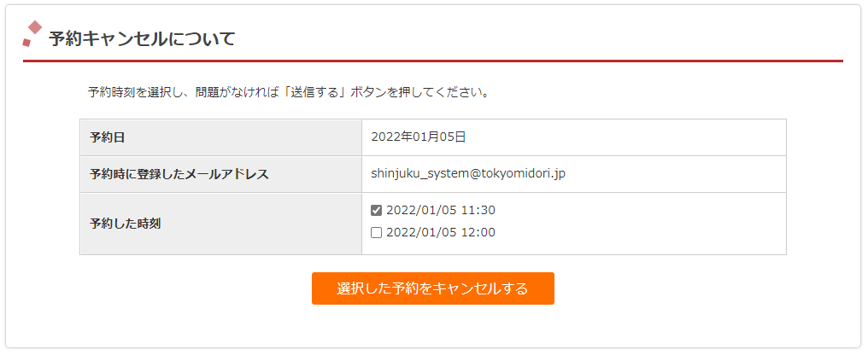Uncheck the 2022/01/05 11:30 reservation checkbox
Viewport: 868px width, 355px height.
(x=377, y=210)
